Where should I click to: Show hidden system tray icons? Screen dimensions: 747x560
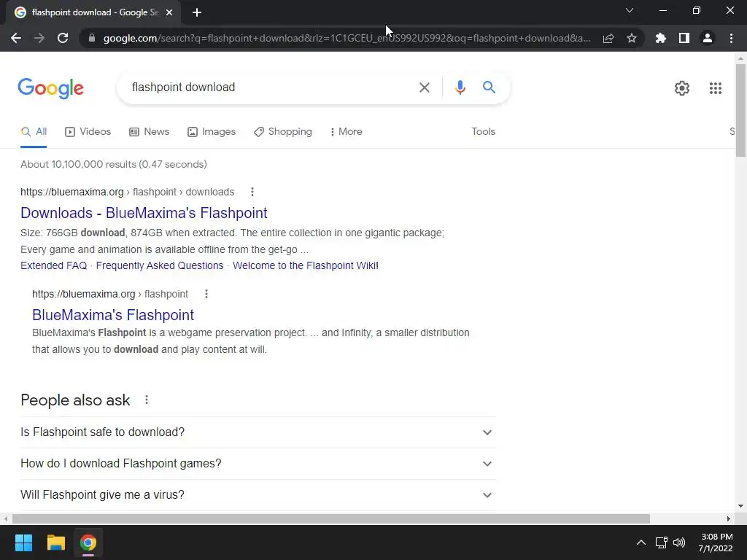pyautogui.click(x=640, y=542)
